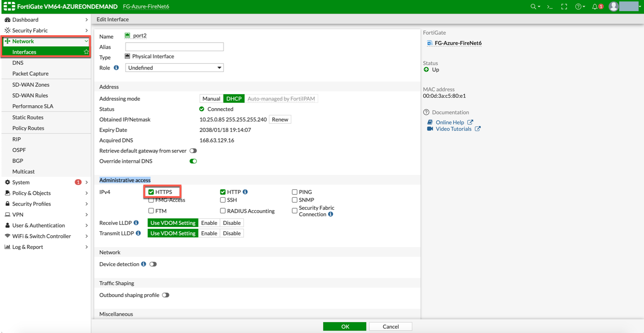The image size is (644, 333).
Task: Open the notifications bell icon
Action: 595,6
